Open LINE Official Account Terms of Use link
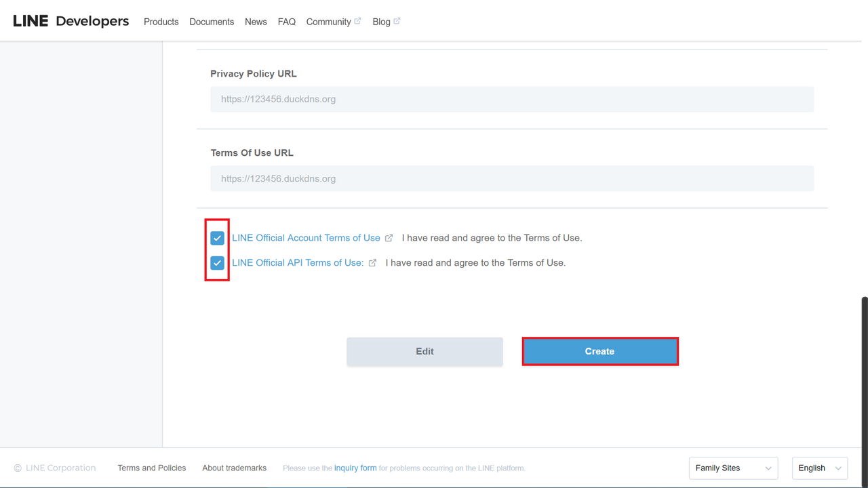 tap(306, 238)
